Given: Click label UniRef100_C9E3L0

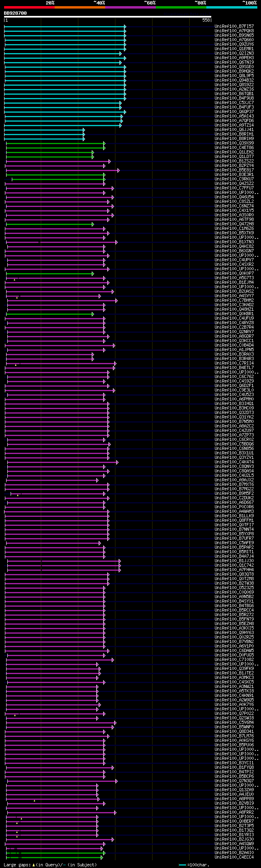Looking at the screenshot, I should [x=234, y=390].
